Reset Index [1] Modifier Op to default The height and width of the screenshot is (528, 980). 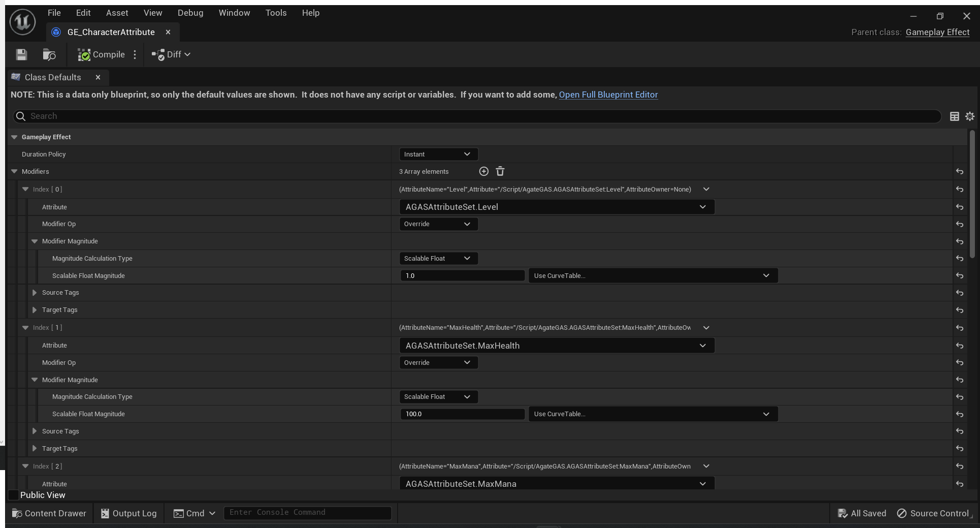click(x=960, y=362)
